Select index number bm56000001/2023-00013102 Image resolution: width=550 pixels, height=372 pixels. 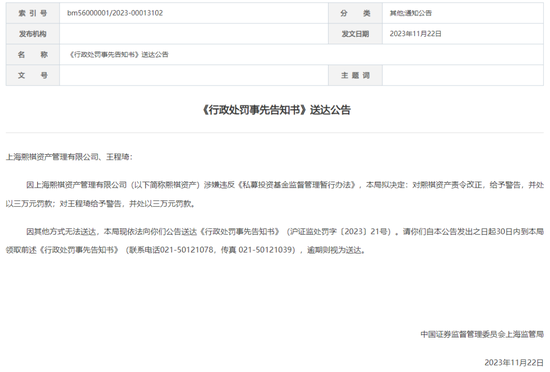[115, 13]
